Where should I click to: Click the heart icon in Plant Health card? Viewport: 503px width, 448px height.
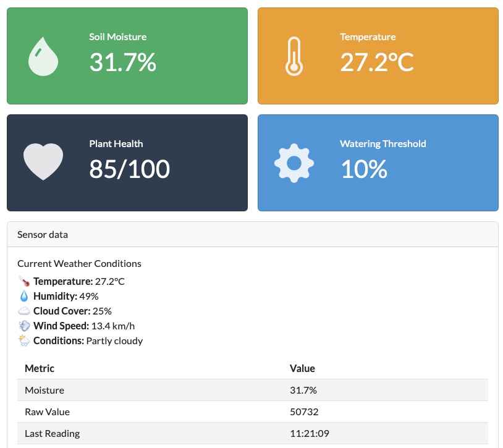[43, 162]
